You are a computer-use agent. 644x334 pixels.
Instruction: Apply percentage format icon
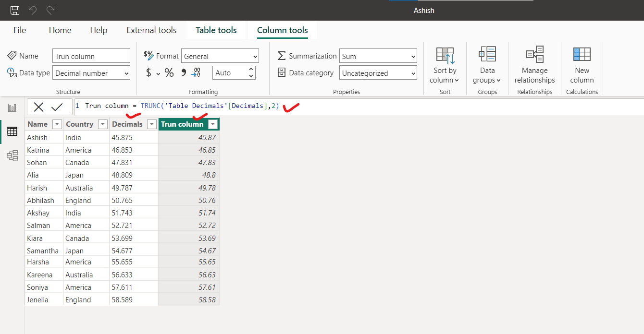pyautogui.click(x=169, y=73)
